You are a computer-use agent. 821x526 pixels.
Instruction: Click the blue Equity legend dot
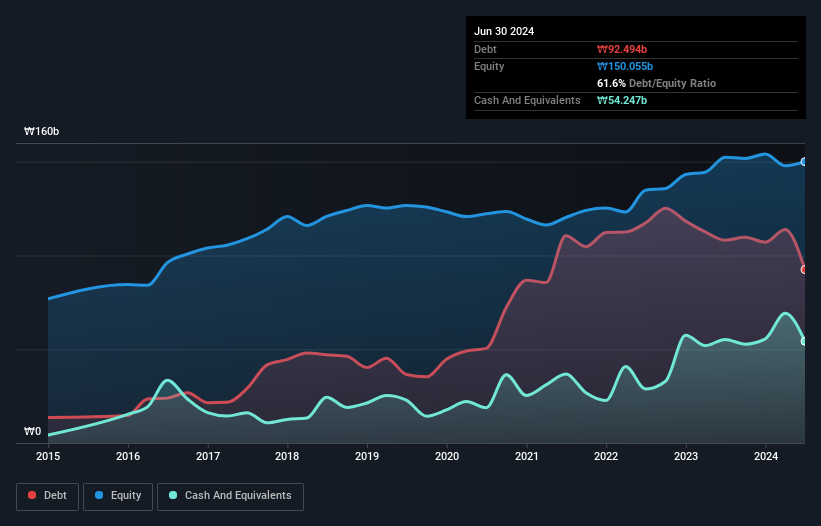(x=99, y=495)
